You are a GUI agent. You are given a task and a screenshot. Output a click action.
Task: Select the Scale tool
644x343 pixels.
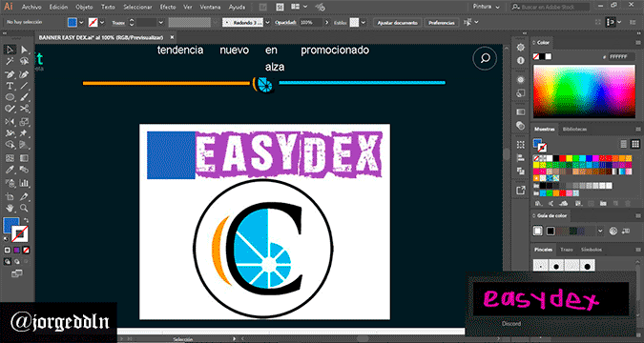(x=24, y=121)
